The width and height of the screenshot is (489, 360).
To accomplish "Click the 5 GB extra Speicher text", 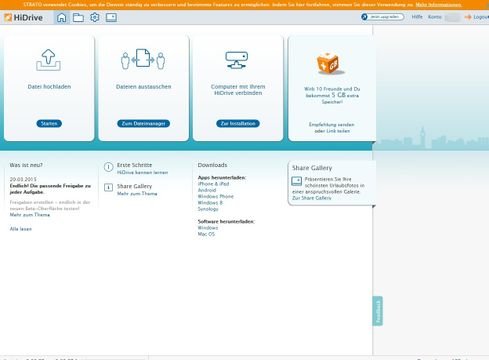I will point(332,95).
